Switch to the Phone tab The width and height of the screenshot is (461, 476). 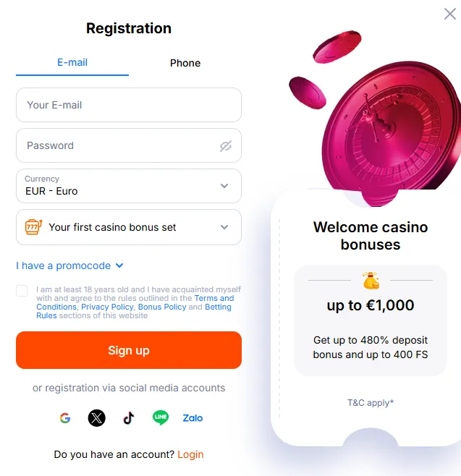click(185, 63)
